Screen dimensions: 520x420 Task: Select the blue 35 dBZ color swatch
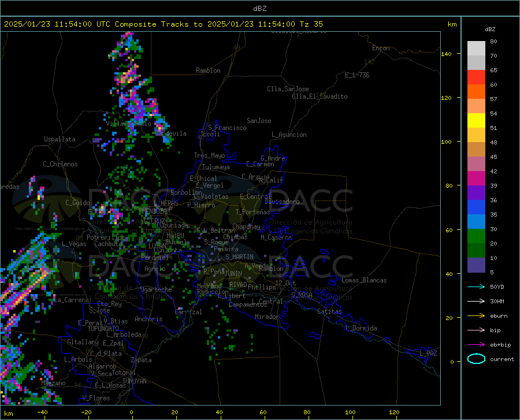[x=476, y=207]
